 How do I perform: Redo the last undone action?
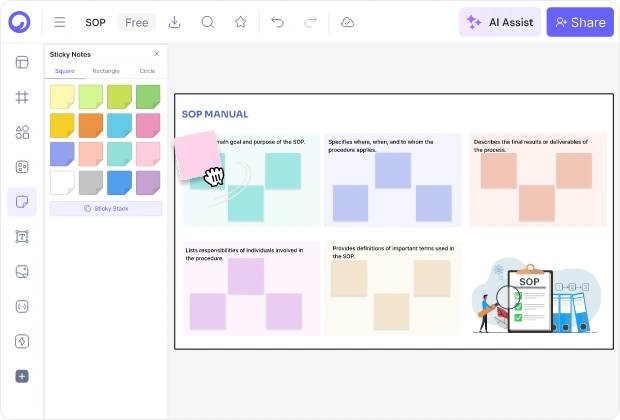310,22
